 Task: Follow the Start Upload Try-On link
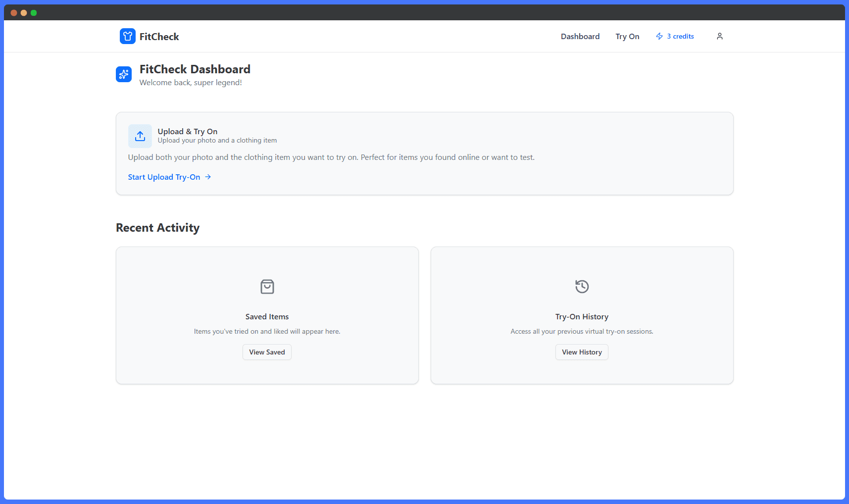[x=164, y=177]
